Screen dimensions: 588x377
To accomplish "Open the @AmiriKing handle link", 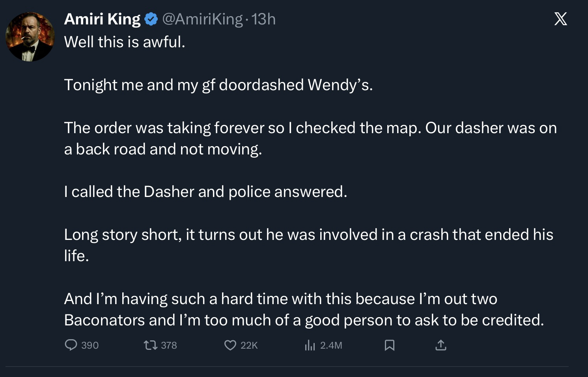I will (202, 19).
